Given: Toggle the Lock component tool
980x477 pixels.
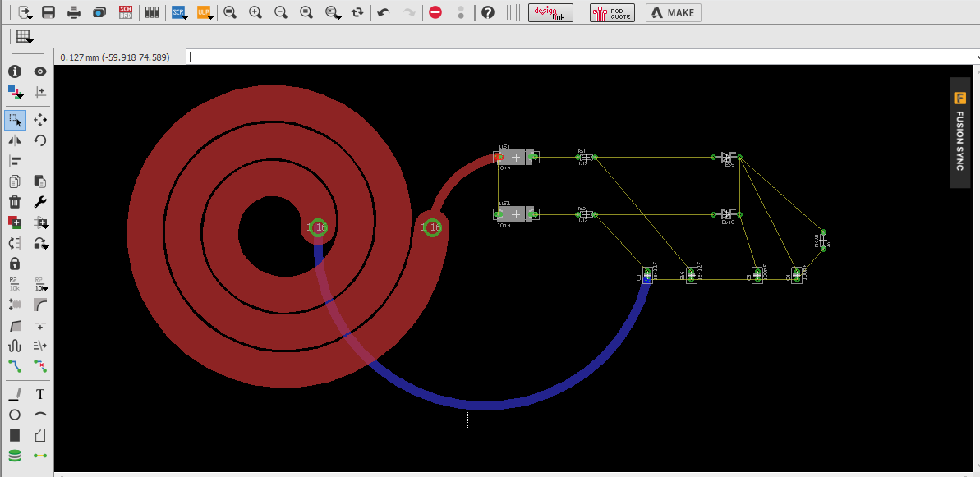Looking at the screenshot, I should [x=15, y=264].
